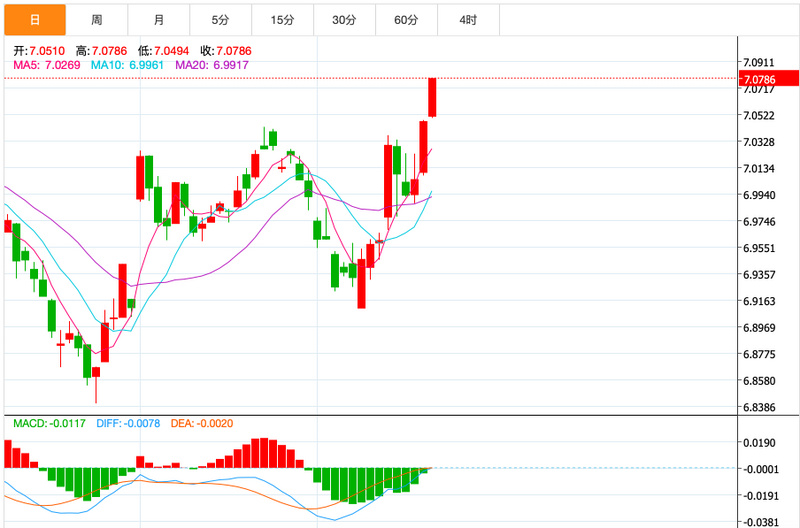Open the 60分 timeframe tab
Viewport: 800px width, 528px height.
[406, 20]
